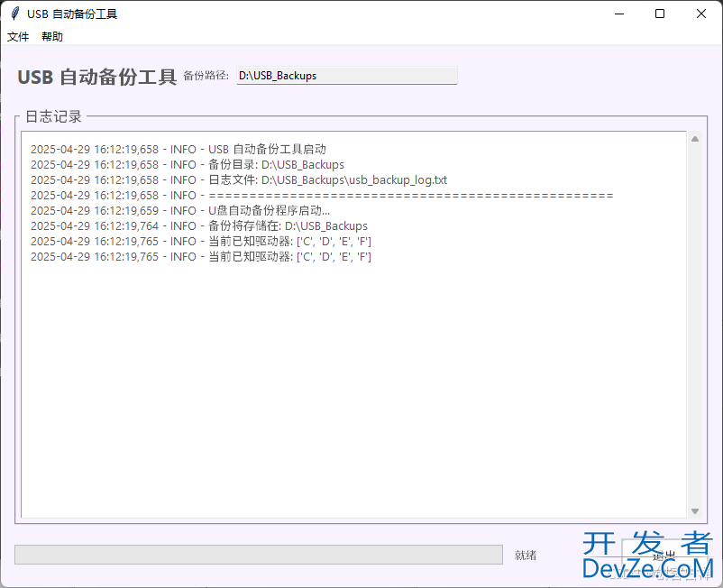The image size is (723, 588).
Task: Click the 就绪 status label
Action: tap(526, 555)
